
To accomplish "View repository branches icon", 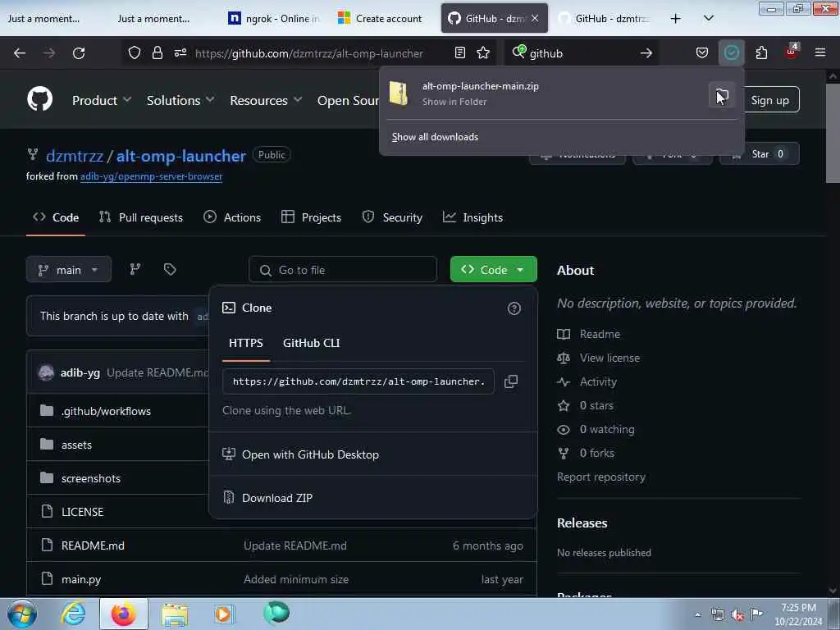I will pos(135,269).
